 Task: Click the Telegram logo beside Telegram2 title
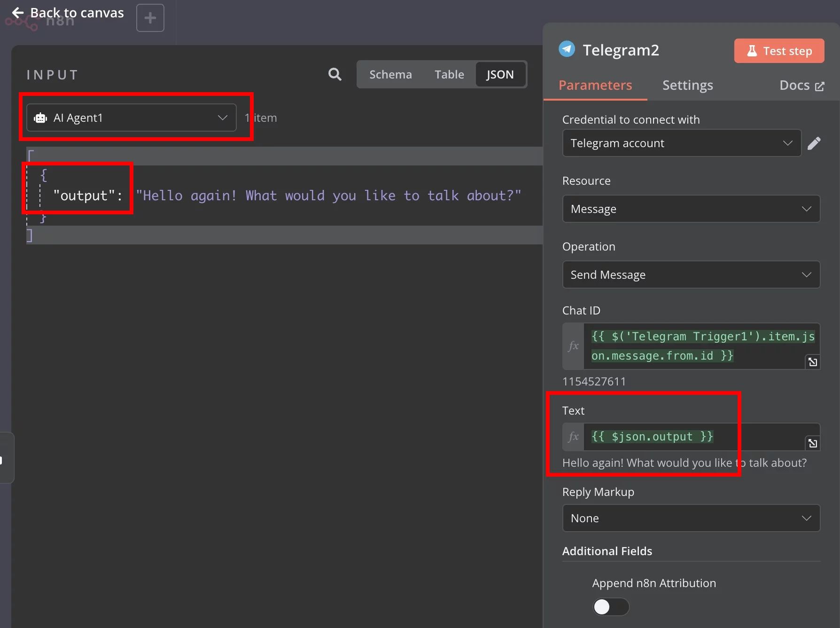pyautogui.click(x=567, y=49)
